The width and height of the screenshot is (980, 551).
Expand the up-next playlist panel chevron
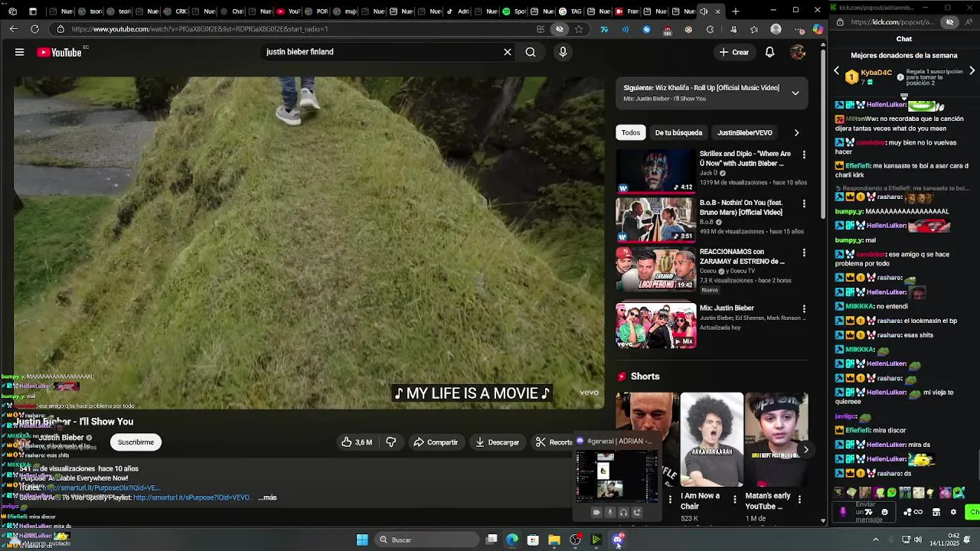click(795, 93)
